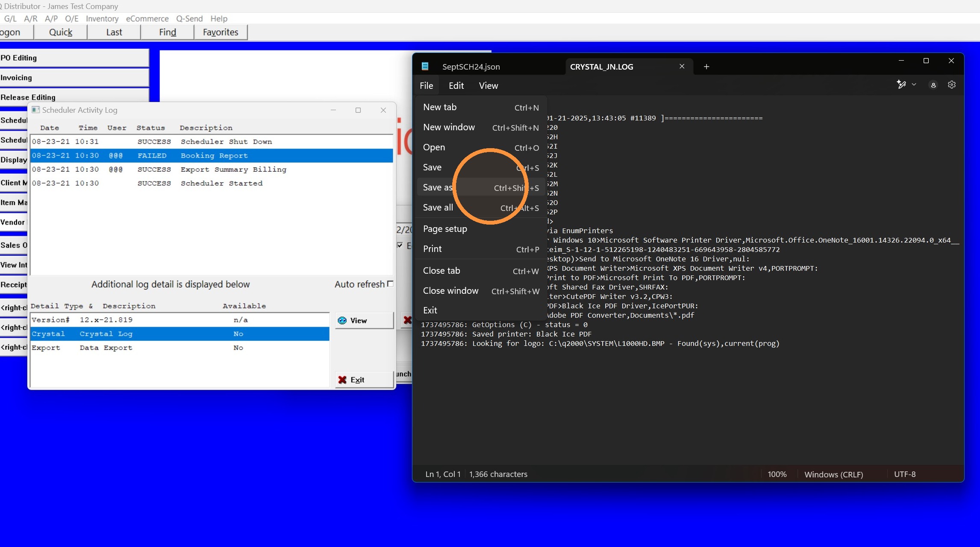The height and width of the screenshot is (547, 980).
Task: Toggle the Auto refresh checkbox
Action: coord(390,284)
